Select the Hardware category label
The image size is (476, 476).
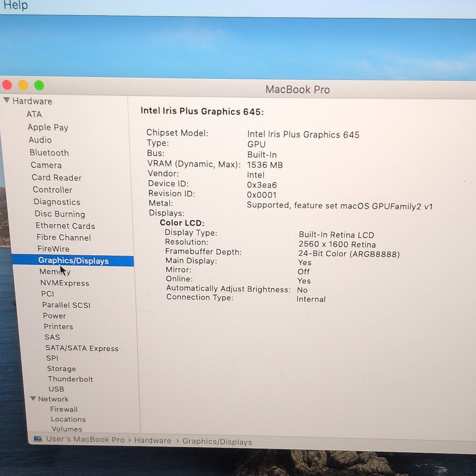[32, 101]
